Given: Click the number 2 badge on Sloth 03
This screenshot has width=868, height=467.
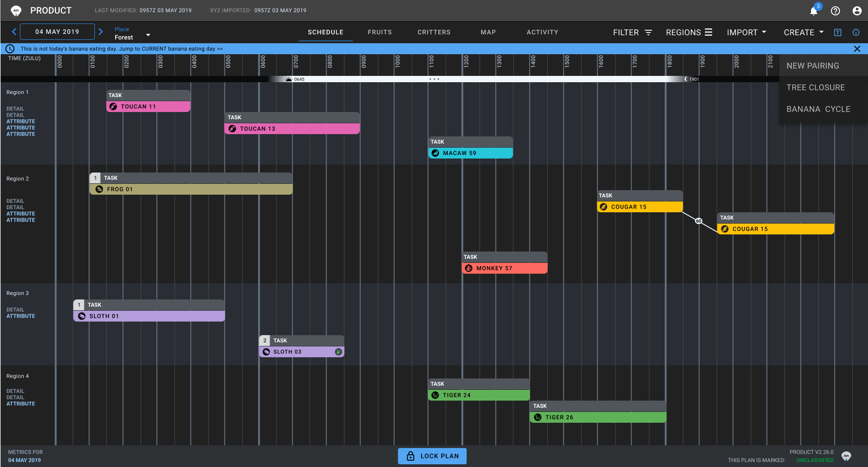Looking at the screenshot, I should tap(265, 341).
